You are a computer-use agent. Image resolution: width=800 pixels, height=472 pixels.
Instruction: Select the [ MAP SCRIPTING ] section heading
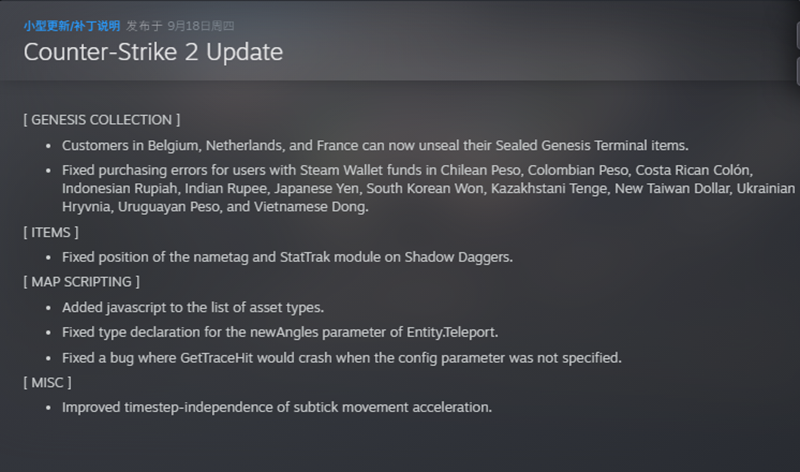click(81, 282)
